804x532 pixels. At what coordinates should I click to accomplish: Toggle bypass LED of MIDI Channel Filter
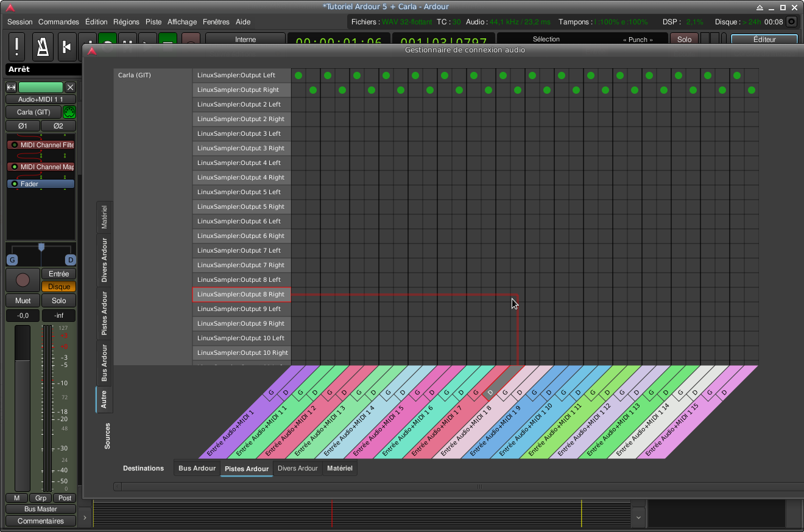(x=15, y=145)
